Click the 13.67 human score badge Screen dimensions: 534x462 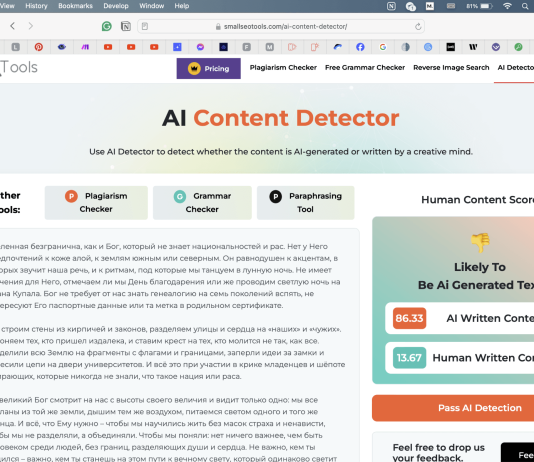click(409, 358)
